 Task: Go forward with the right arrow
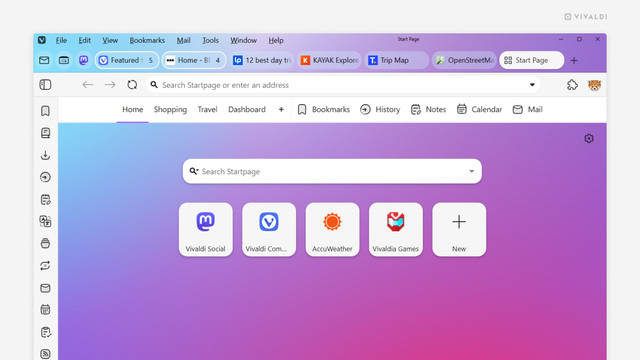point(110,85)
